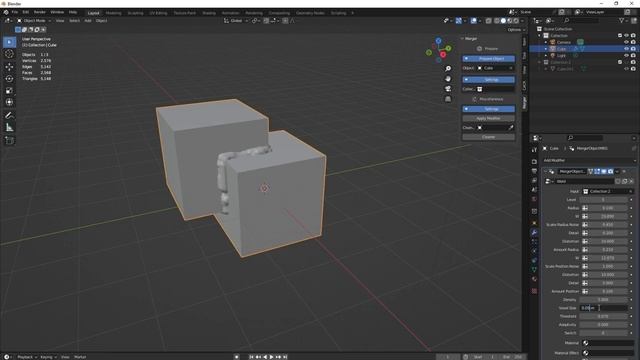Viewport: 640px width, 360px height.
Task: Click the Settings button under Miscellaneous
Action: [488, 109]
